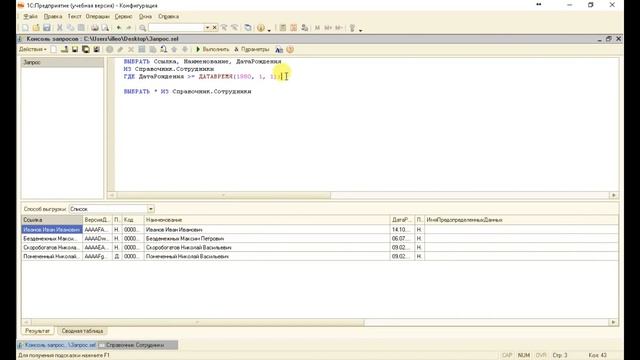Click the Save query diskette icon in console toolbar
640x360 pixels.
tap(75, 49)
